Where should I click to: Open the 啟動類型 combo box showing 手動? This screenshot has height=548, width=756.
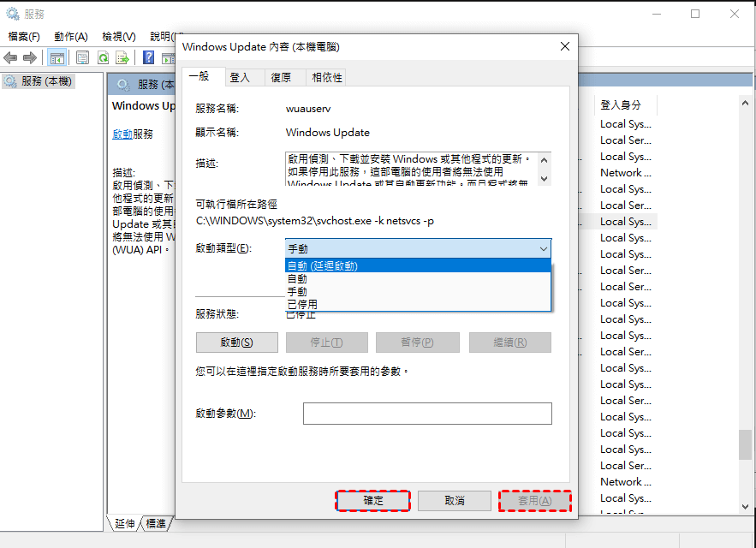(x=418, y=248)
